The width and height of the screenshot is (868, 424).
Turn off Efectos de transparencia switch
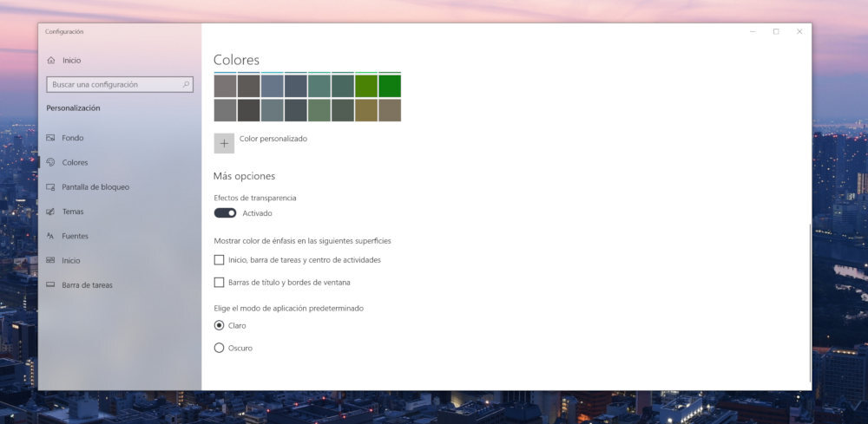[x=226, y=212]
